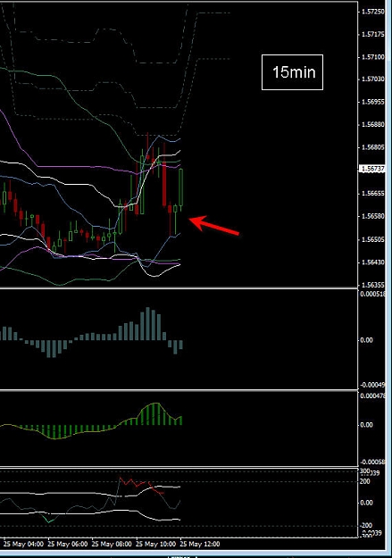Click the tallest bar in the grey histogram
Screen dimensions: 392x558
pyautogui.click(x=147, y=324)
